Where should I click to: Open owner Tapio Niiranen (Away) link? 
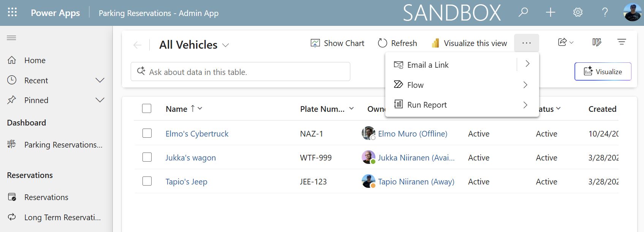click(416, 181)
